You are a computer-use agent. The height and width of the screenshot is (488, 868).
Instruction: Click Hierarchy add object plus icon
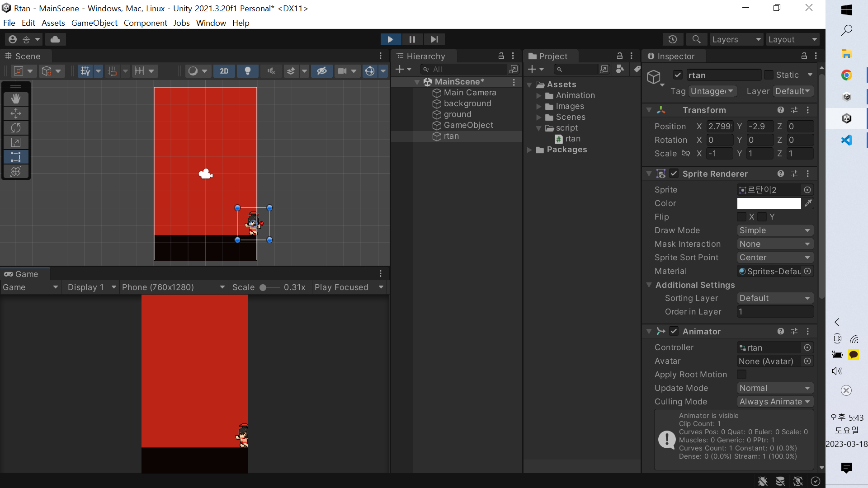(400, 69)
